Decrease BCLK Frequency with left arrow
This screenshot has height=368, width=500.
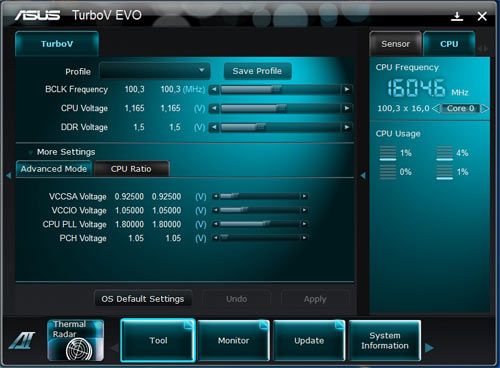(214, 89)
